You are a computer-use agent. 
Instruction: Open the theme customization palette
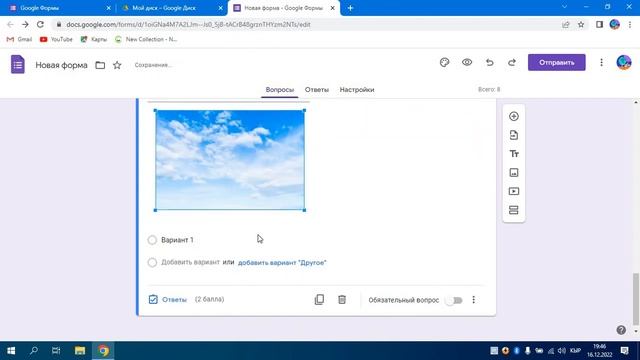444,62
